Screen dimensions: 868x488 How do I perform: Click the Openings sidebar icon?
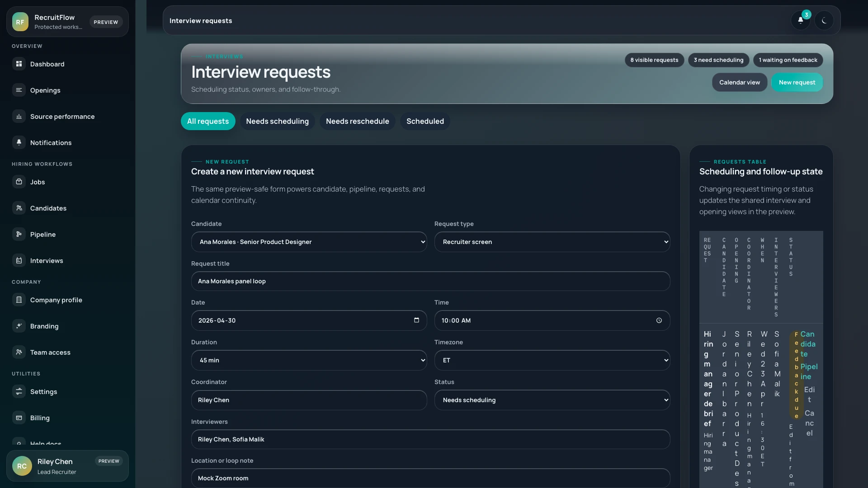click(x=19, y=90)
